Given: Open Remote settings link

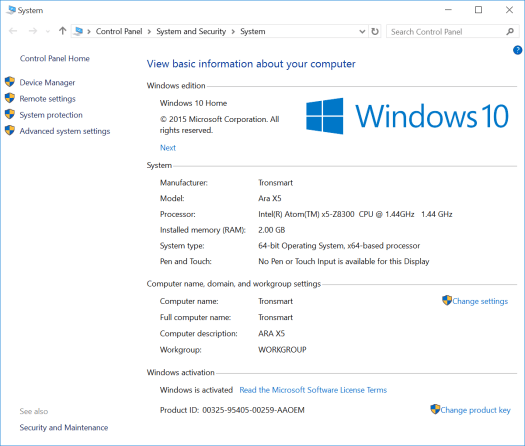Looking at the screenshot, I should click(x=48, y=99).
